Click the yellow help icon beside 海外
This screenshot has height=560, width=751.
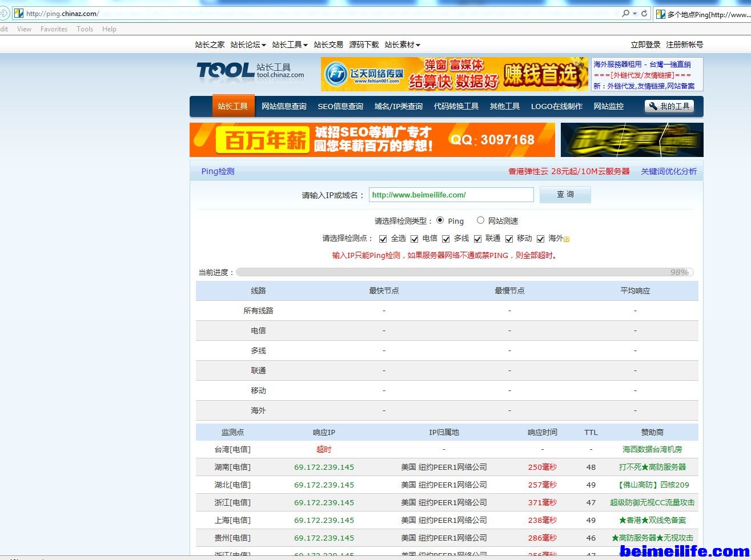pos(567,239)
